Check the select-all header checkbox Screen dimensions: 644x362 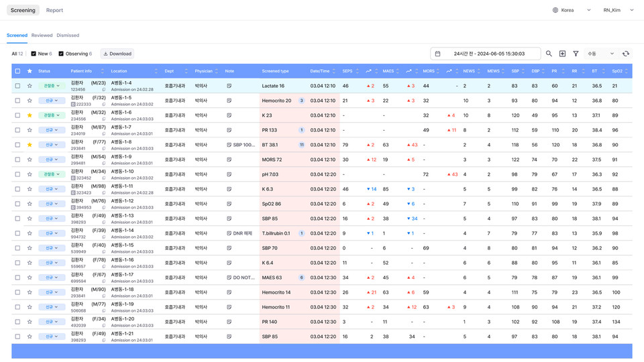pos(17,71)
